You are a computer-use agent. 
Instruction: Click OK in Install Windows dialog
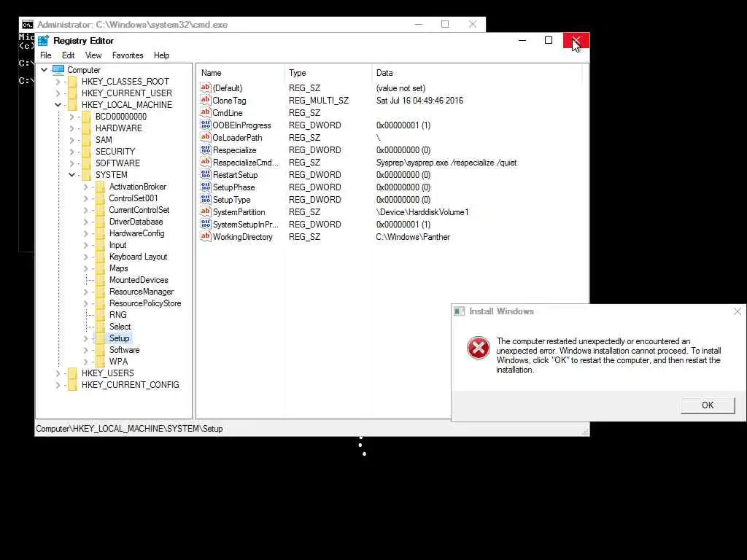click(x=708, y=405)
